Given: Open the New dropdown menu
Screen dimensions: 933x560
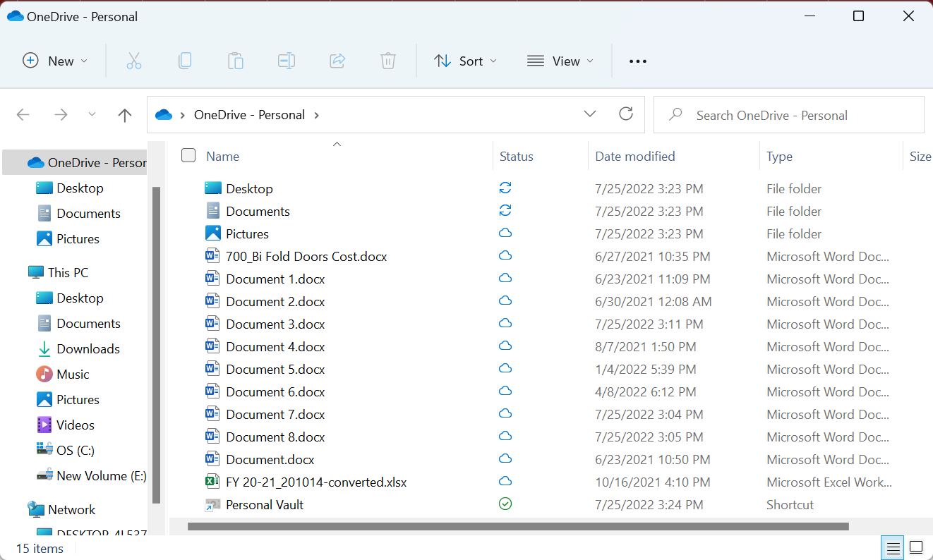Looking at the screenshot, I should pyautogui.click(x=55, y=61).
